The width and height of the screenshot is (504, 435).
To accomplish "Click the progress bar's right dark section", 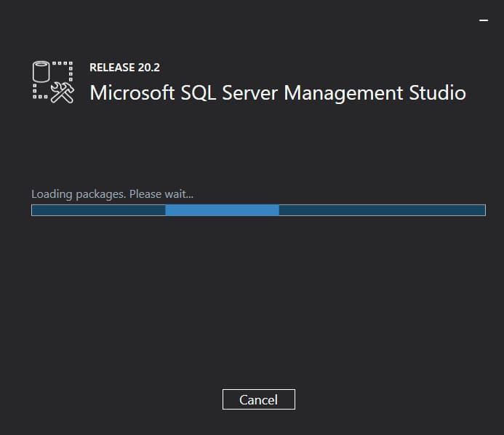I will [x=382, y=210].
